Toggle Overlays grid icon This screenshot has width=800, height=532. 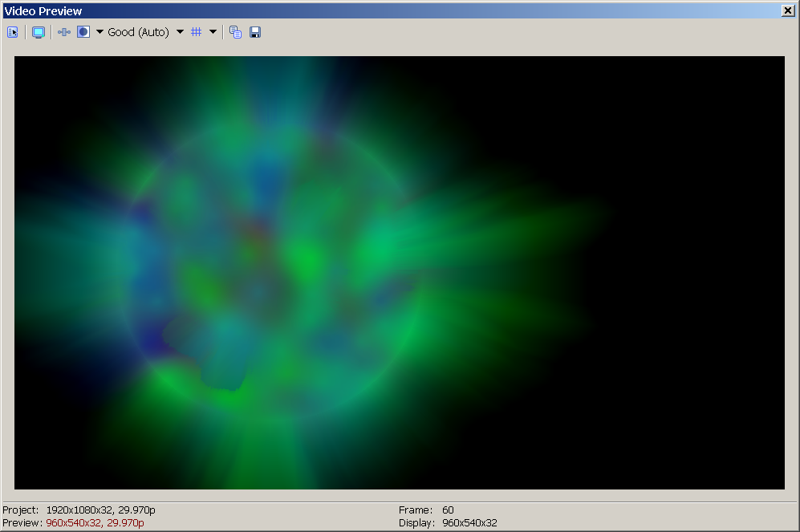(x=197, y=32)
